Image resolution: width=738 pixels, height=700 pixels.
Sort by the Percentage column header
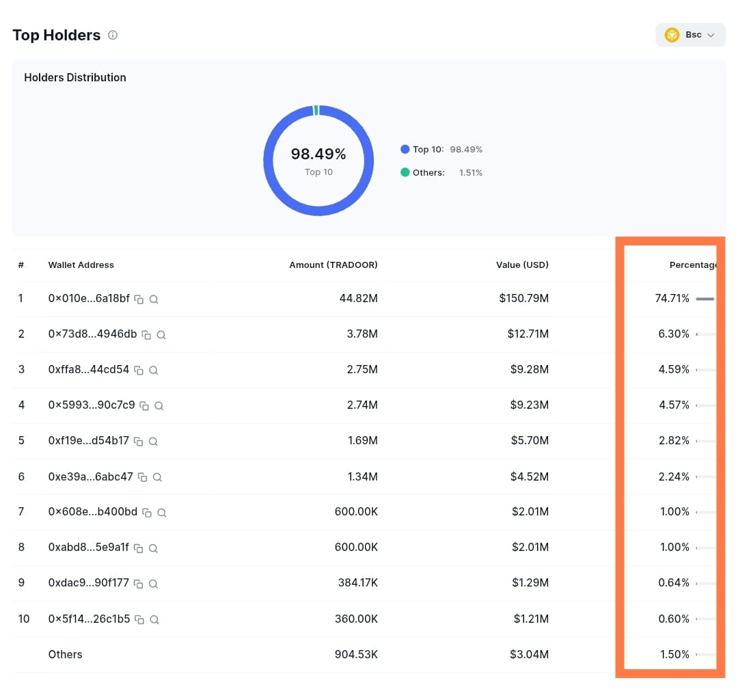pyautogui.click(x=693, y=265)
